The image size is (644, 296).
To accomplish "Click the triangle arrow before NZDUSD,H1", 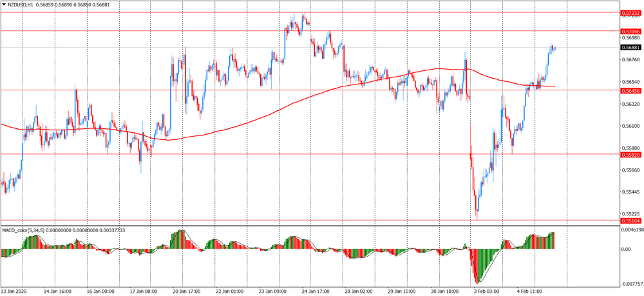I will (x=5, y=5).
